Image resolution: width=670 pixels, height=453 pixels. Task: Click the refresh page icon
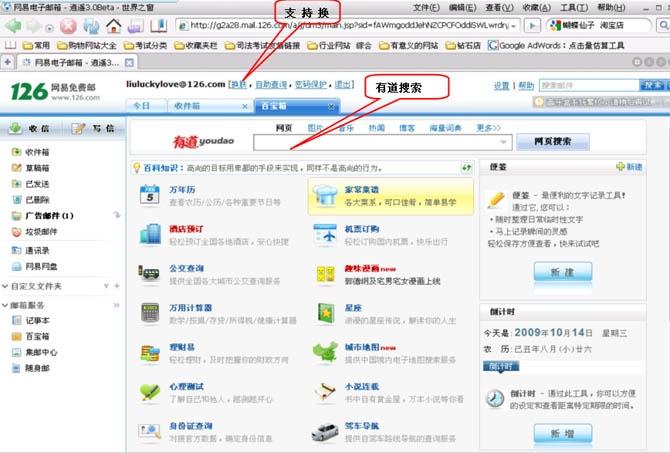click(91, 26)
